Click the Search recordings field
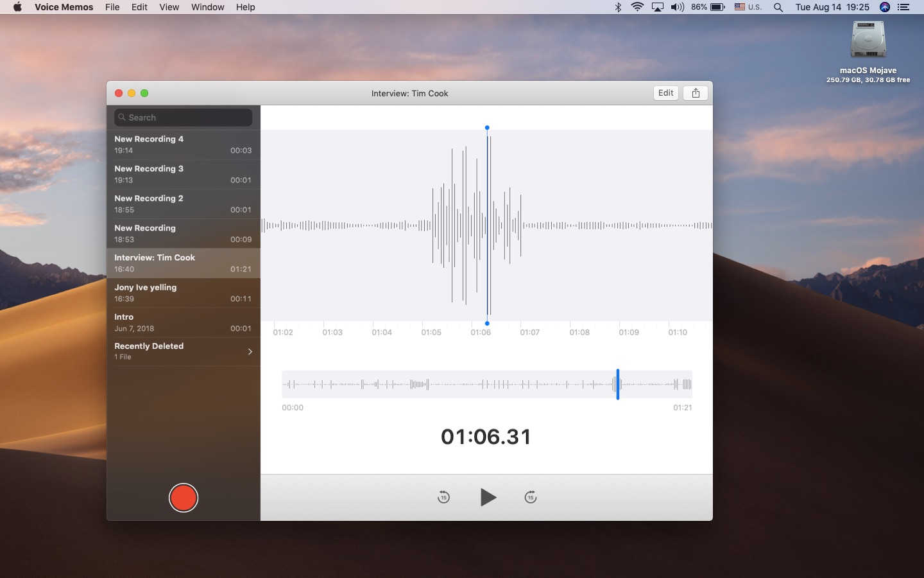Screen dimensions: 924x578 pos(184,118)
